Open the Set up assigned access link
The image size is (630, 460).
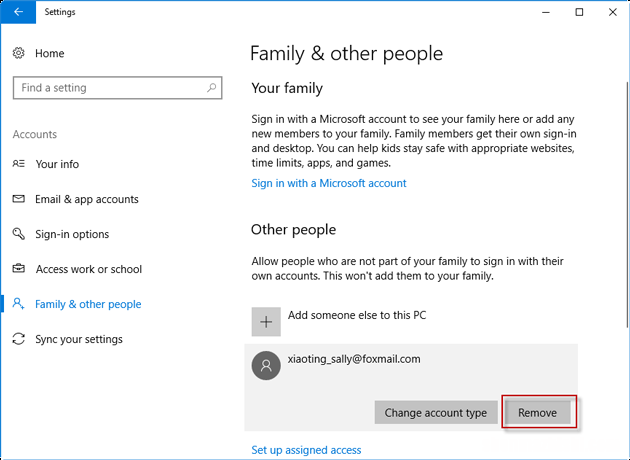[305, 450]
